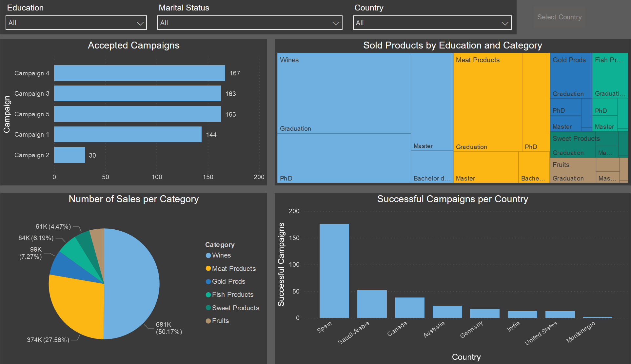Viewport: 631px width, 364px height.
Task: Click the yellow Meat Products pie slice
Action: coord(77,306)
